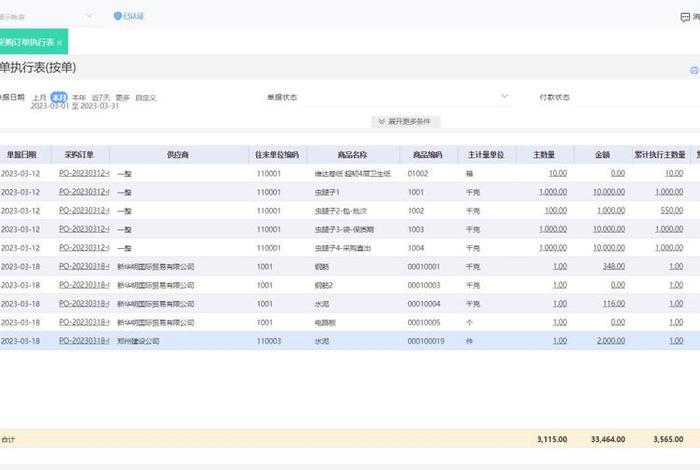700x470 pixels.
Task: Select supplier cell 郑州建设公司
Action: pyautogui.click(x=138, y=341)
